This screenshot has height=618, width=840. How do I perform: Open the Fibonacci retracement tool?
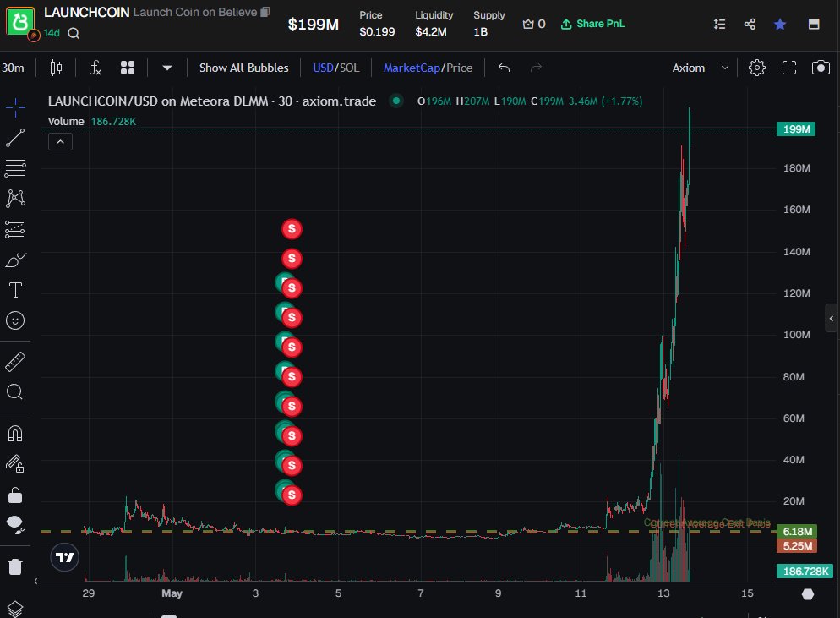pos(15,168)
